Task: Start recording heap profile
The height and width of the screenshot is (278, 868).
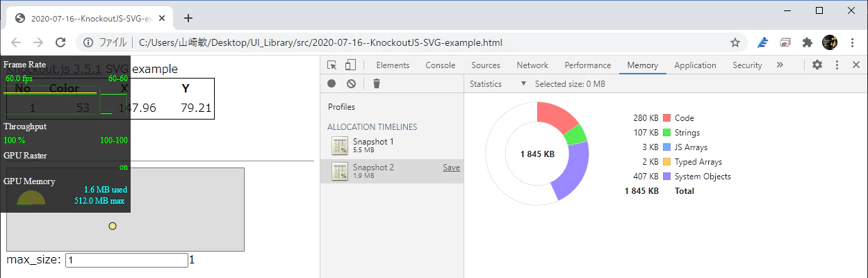Action: 331,84
